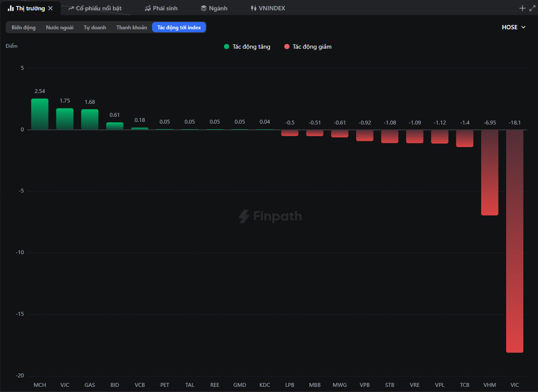Click the VIC red bar
This screenshot has height=392, width=538.
(x=515, y=241)
